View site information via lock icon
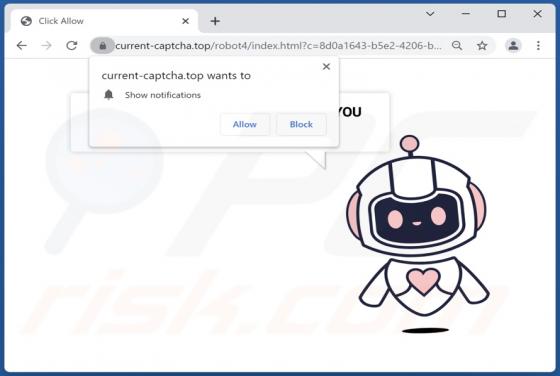560x376 pixels. coord(102,46)
